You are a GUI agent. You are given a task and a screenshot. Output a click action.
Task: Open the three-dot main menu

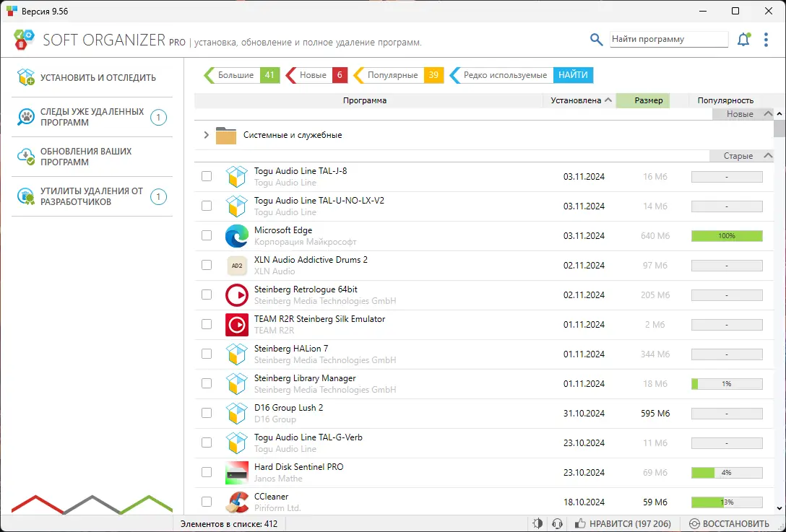(x=766, y=40)
